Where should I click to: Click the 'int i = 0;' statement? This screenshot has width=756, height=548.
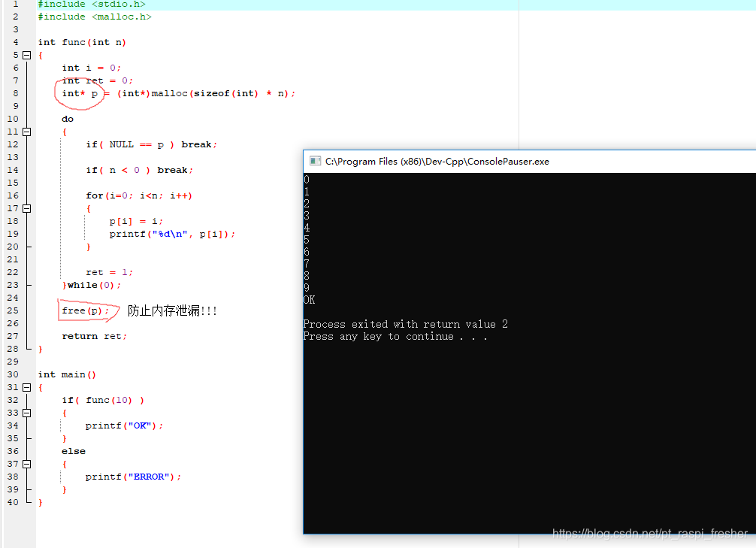coord(91,68)
